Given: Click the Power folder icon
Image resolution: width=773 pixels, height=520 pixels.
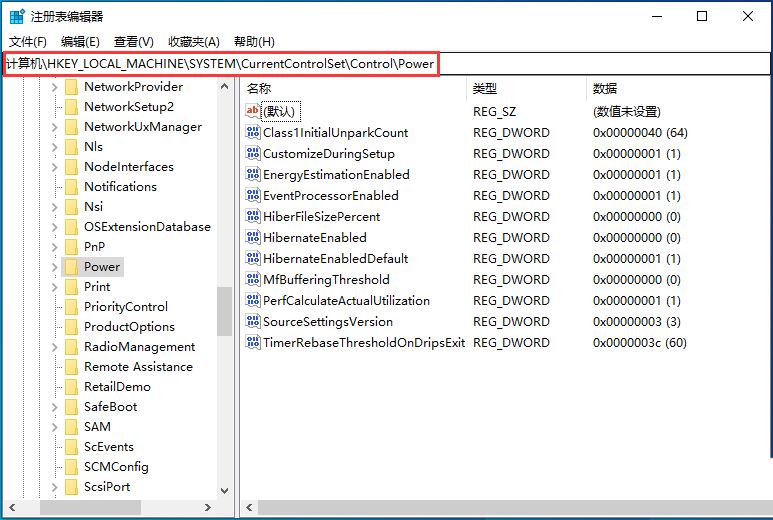Looking at the screenshot, I should 71,267.
